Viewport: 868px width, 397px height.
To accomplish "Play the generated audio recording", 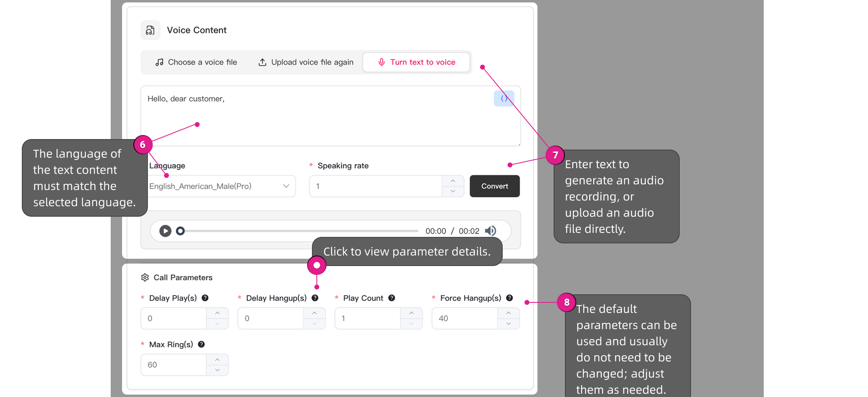I will click(165, 231).
